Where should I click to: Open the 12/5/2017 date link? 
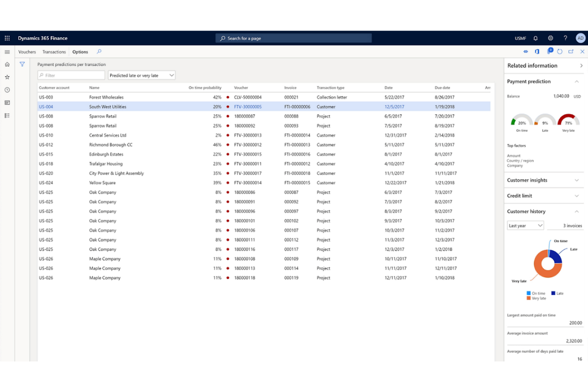click(395, 106)
